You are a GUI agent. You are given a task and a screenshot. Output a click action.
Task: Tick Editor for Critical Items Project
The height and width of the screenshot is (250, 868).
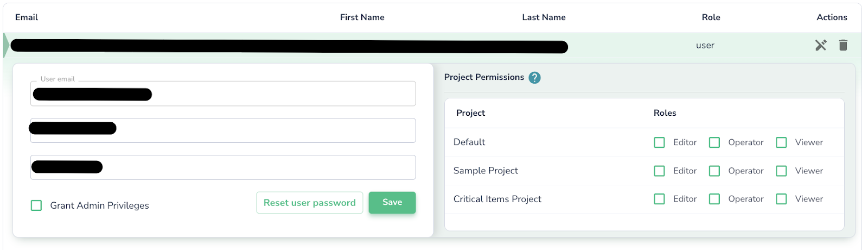(659, 199)
